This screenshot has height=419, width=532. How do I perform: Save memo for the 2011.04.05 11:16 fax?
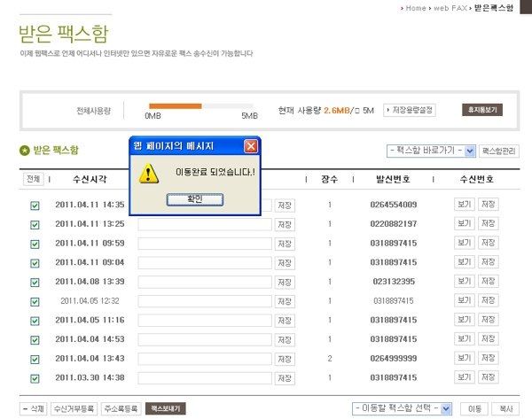[x=285, y=321]
